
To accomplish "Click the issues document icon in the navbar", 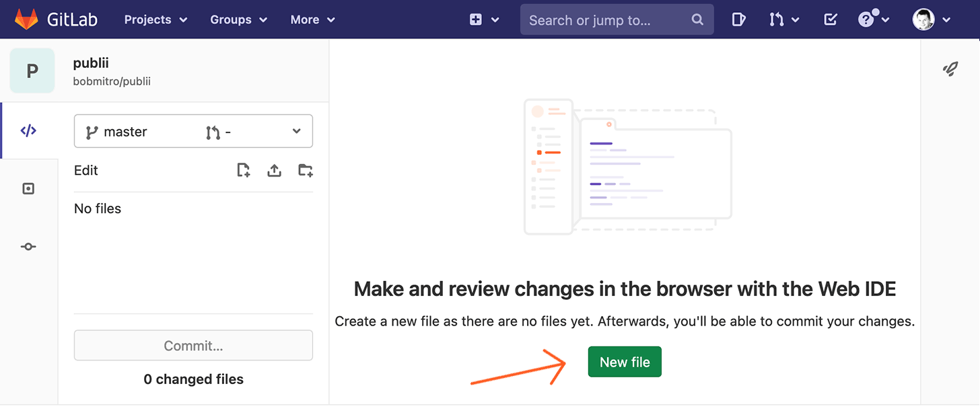I will pyautogui.click(x=738, y=20).
